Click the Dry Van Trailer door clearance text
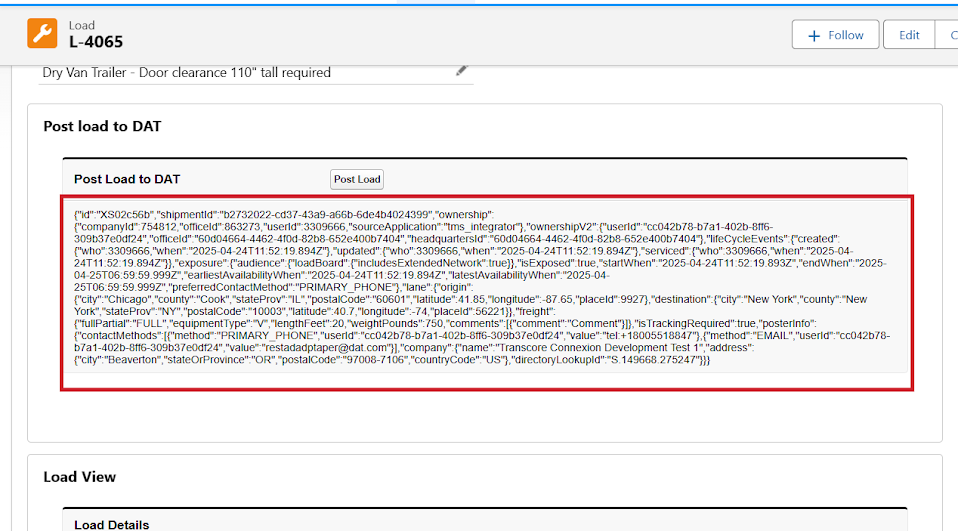Screen dimensions: 958x531 [186, 73]
